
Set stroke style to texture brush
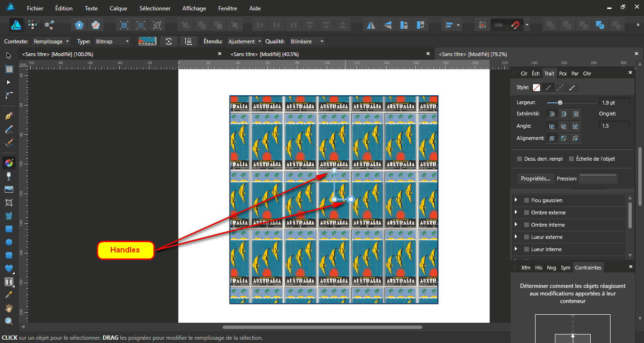coord(572,87)
